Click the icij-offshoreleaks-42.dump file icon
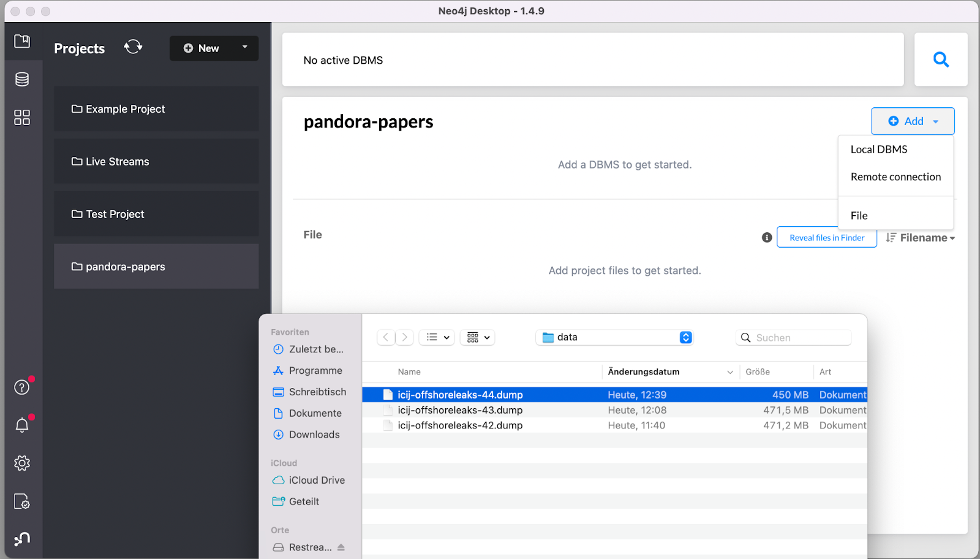 click(x=388, y=425)
